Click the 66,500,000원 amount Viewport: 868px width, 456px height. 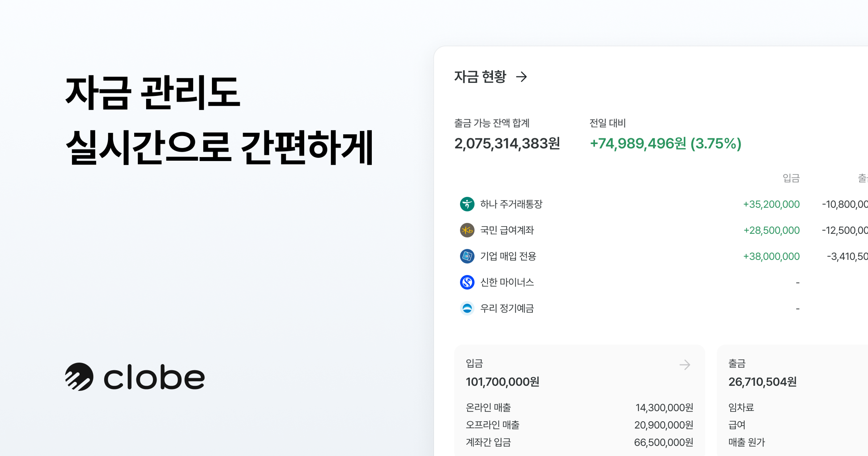[x=663, y=442]
